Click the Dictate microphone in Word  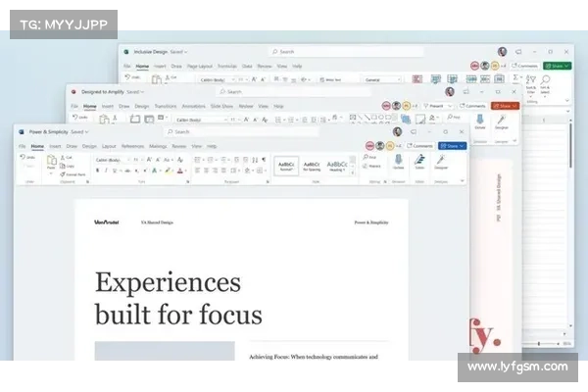[x=398, y=163]
